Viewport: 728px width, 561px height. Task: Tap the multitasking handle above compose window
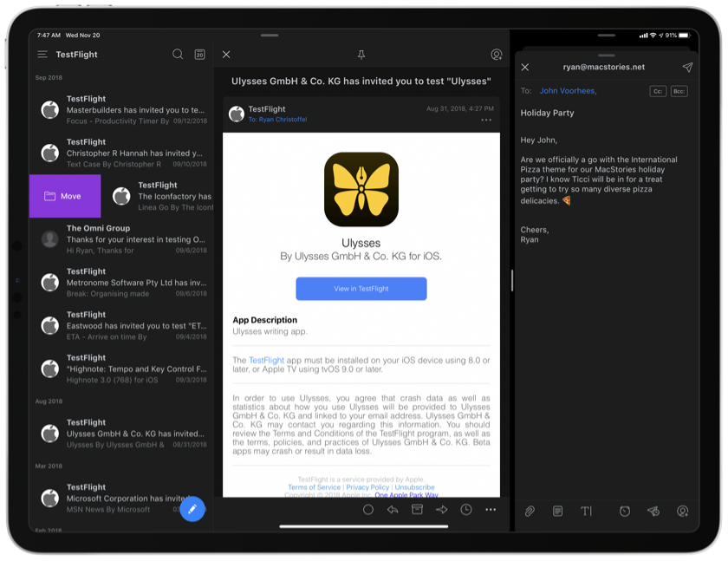606,36
